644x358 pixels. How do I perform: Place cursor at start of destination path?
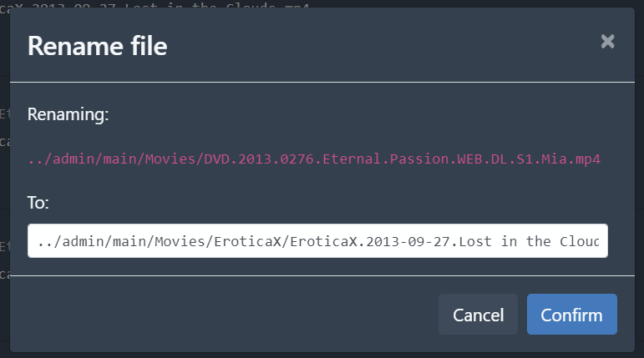37,242
